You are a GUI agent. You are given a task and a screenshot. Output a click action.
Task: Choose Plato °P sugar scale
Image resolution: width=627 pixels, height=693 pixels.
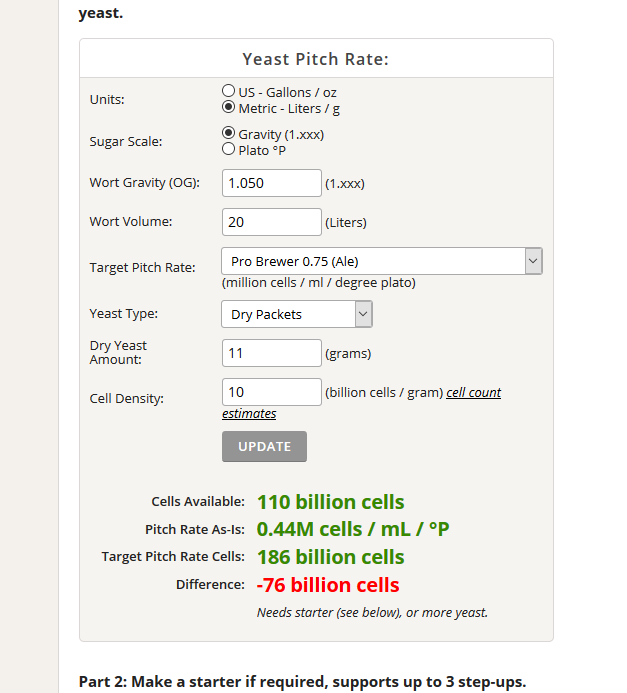pyautogui.click(x=228, y=149)
